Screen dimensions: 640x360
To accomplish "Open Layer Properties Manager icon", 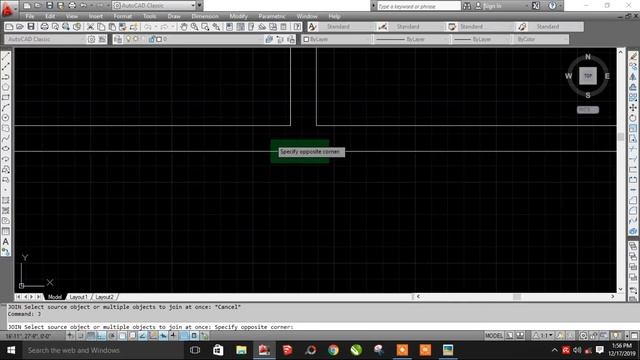I will tap(118, 39).
